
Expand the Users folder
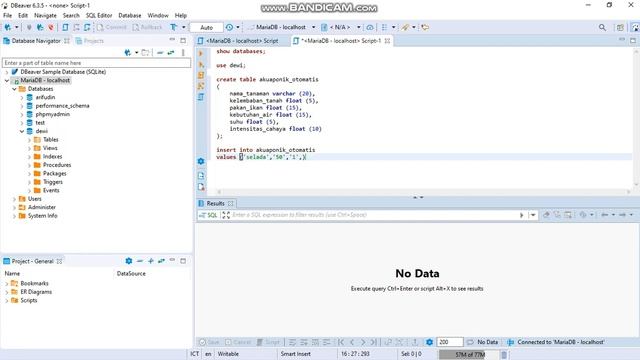pos(15,199)
